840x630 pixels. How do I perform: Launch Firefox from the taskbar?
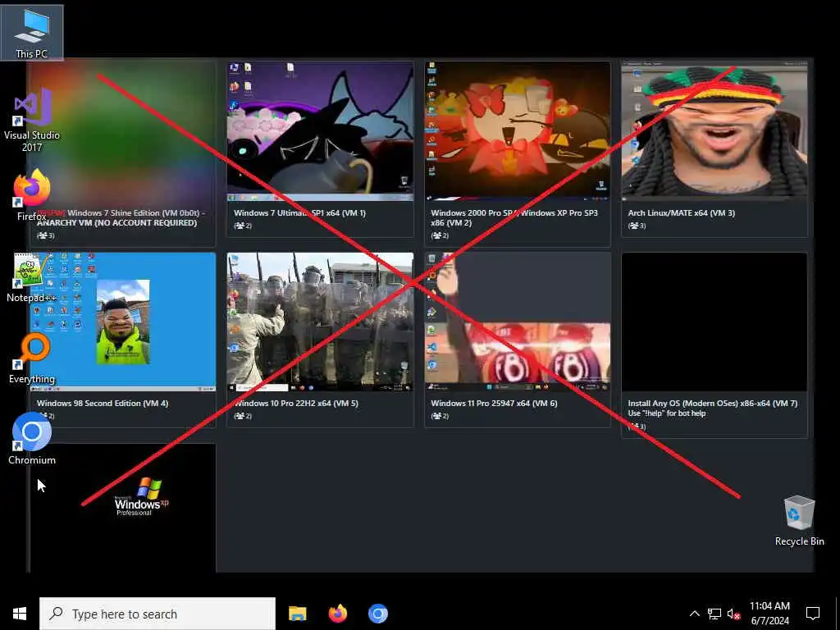click(337, 614)
